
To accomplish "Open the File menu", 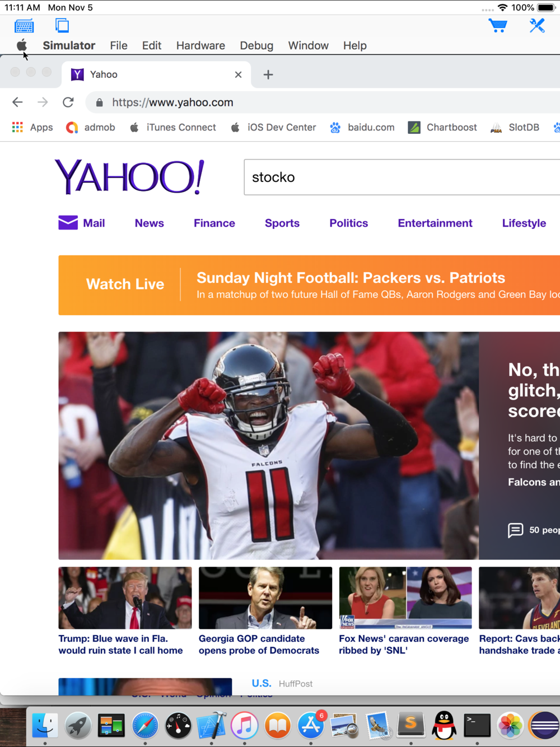I will [x=119, y=45].
